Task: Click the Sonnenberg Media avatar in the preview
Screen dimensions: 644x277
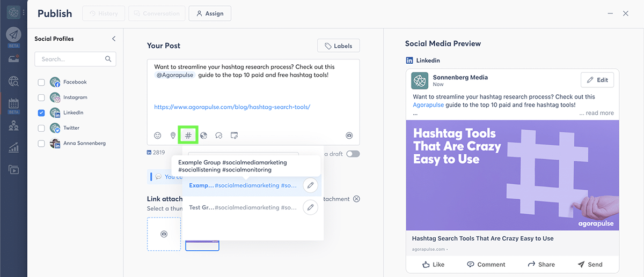Action: [420, 80]
